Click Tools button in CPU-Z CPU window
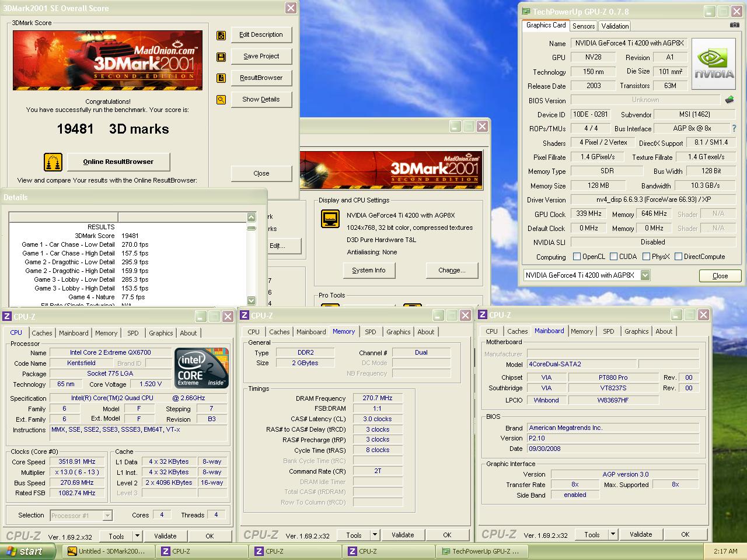747x560 pixels. (117, 536)
